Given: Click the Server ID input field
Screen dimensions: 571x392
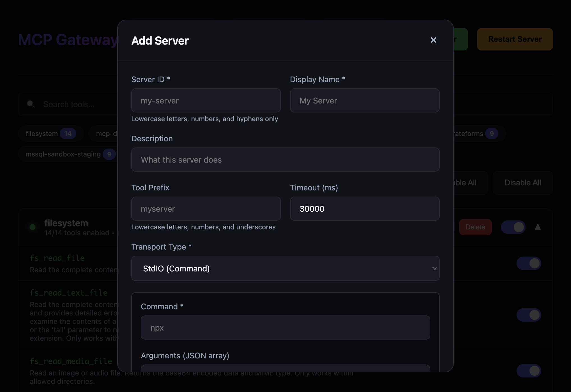Looking at the screenshot, I should click(x=206, y=100).
